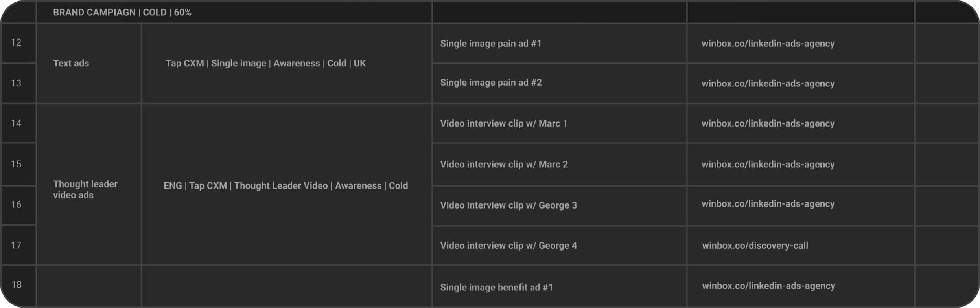Viewport: 980px width, 308px height.
Task: Select row number 16
Action: point(18,205)
